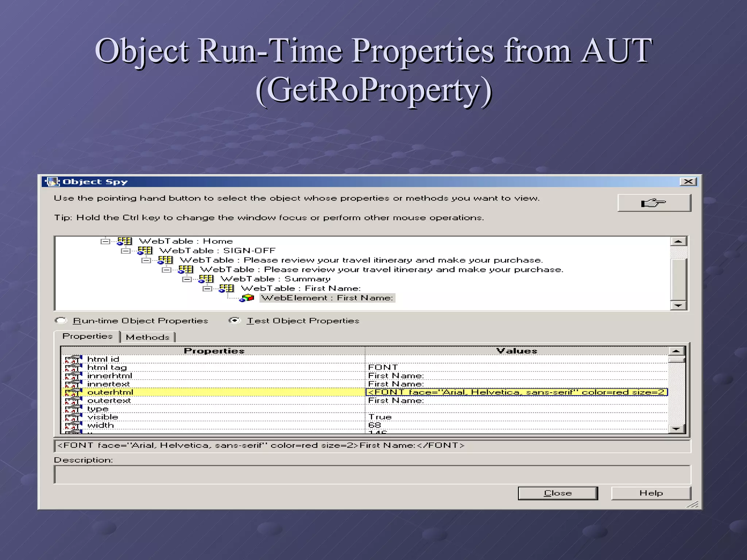Select the 'WebTable : SIGN-OFF' tree item

click(x=217, y=250)
